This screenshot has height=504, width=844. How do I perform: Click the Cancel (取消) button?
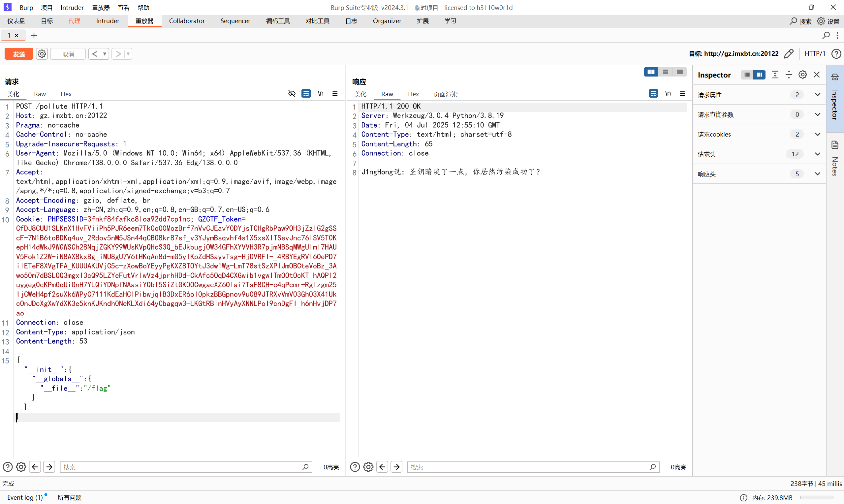click(68, 54)
